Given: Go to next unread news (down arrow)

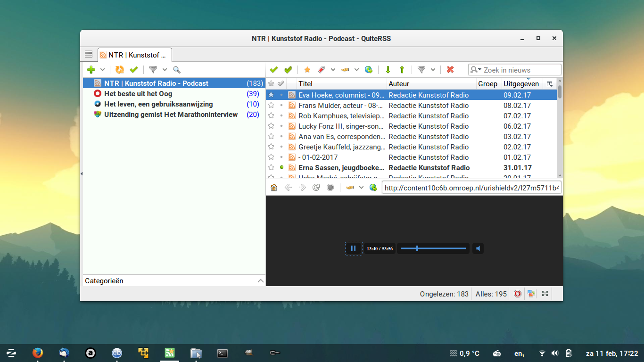Looking at the screenshot, I should pos(388,70).
